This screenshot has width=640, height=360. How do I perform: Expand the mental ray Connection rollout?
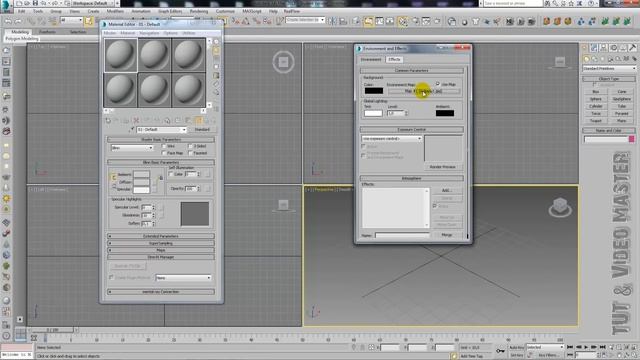tap(161, 292)
